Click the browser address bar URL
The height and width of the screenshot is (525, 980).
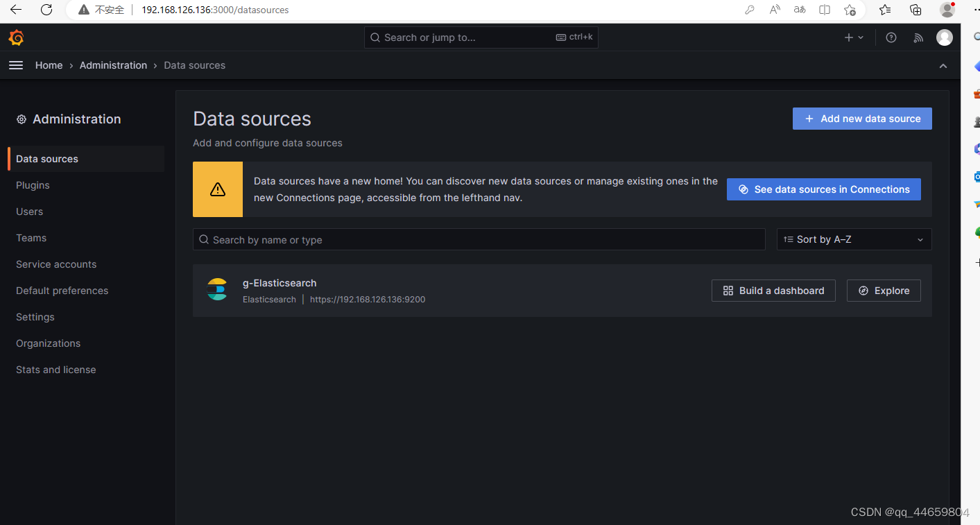coord(215,10)
